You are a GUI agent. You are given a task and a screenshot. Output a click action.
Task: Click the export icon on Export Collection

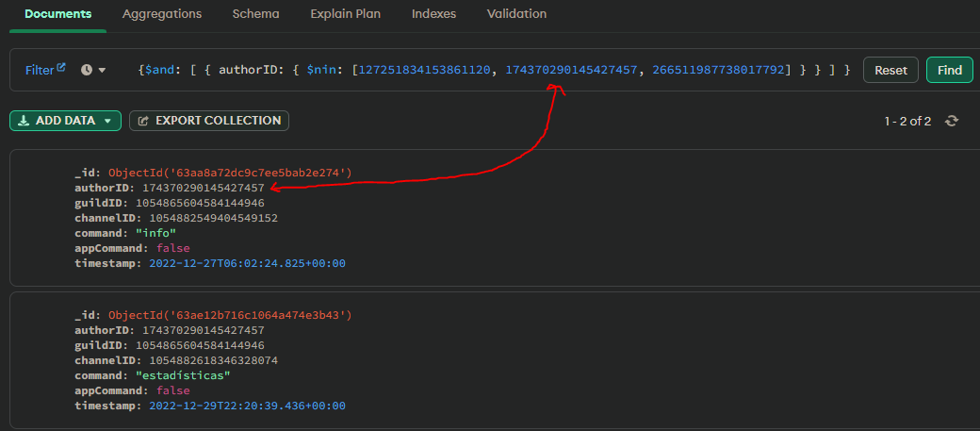tap(144, 121)
